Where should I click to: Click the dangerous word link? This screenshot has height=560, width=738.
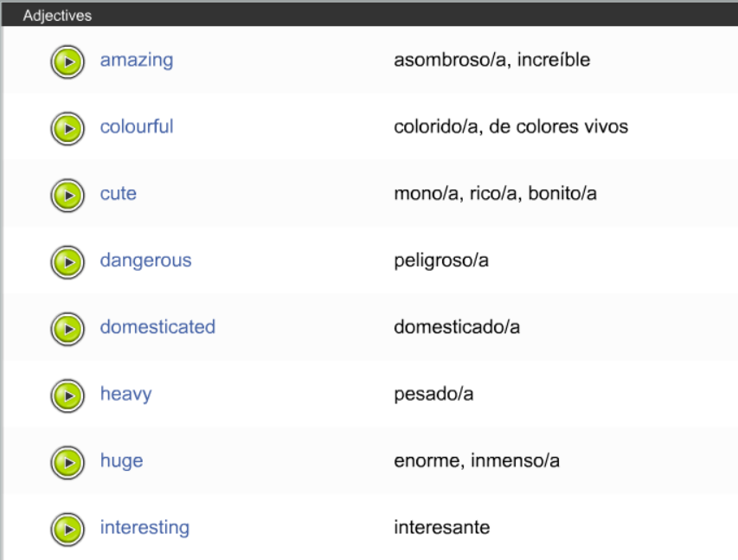[145, 261]
